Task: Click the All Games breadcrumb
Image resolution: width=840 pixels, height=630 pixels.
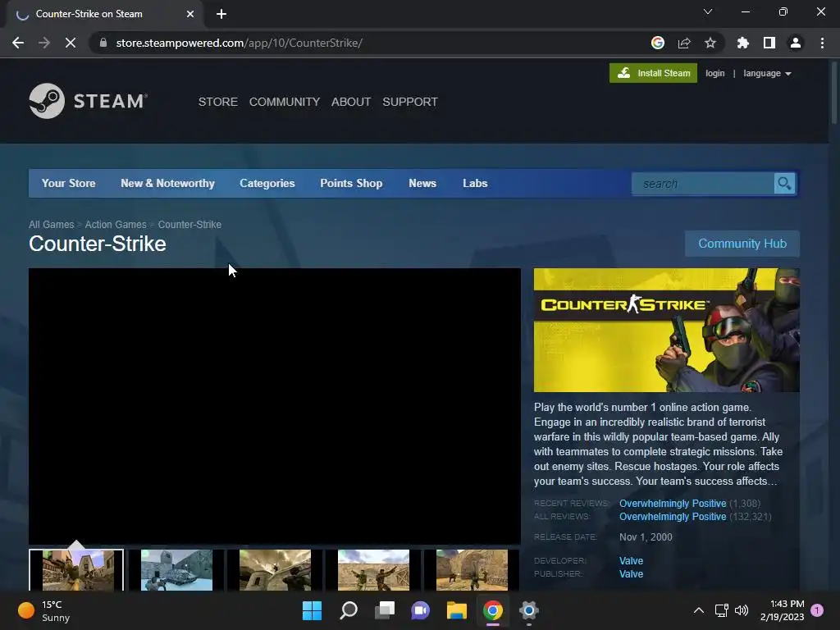Action: pos(52,225)
